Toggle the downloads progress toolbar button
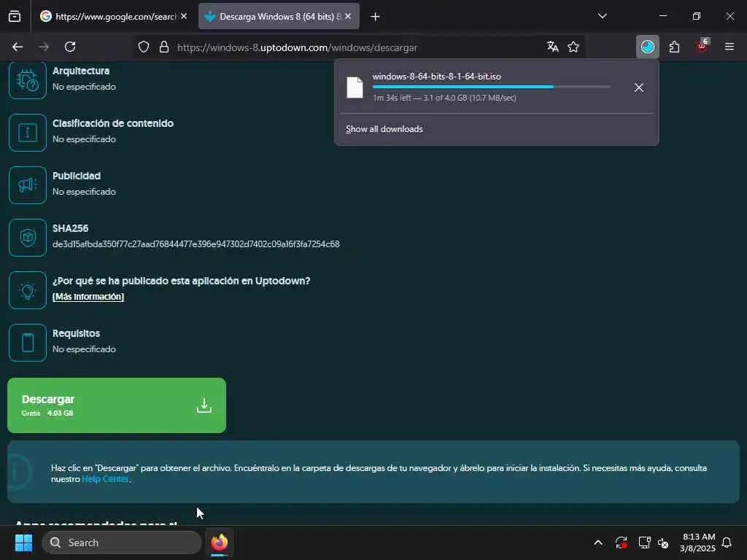The image size is (747, 560). click(x=648, y=47)
